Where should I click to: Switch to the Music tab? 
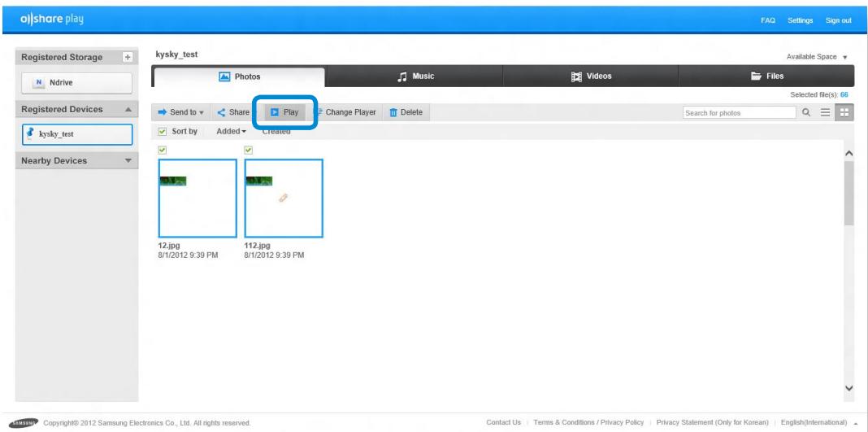[x=414, y=76]
